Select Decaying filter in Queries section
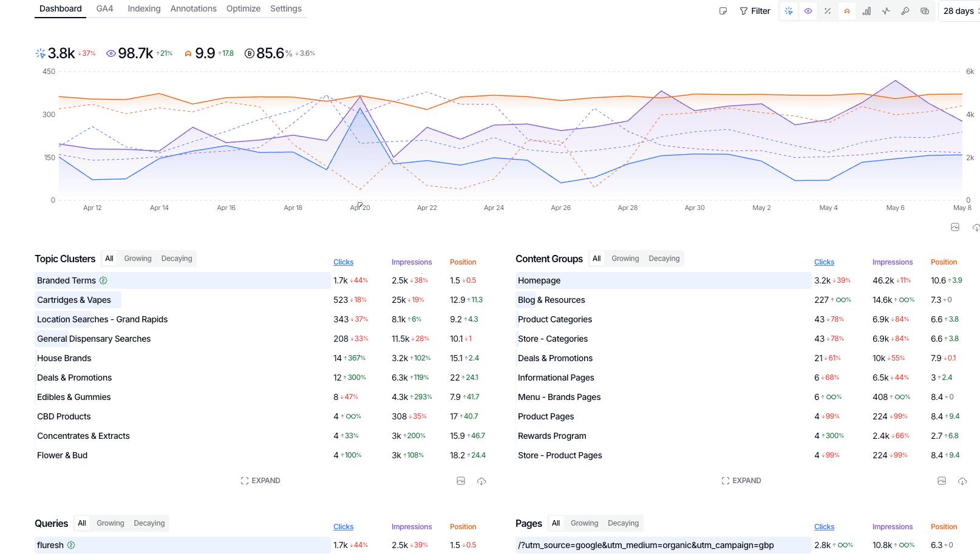The image size is (980, 556). [149, 523]
